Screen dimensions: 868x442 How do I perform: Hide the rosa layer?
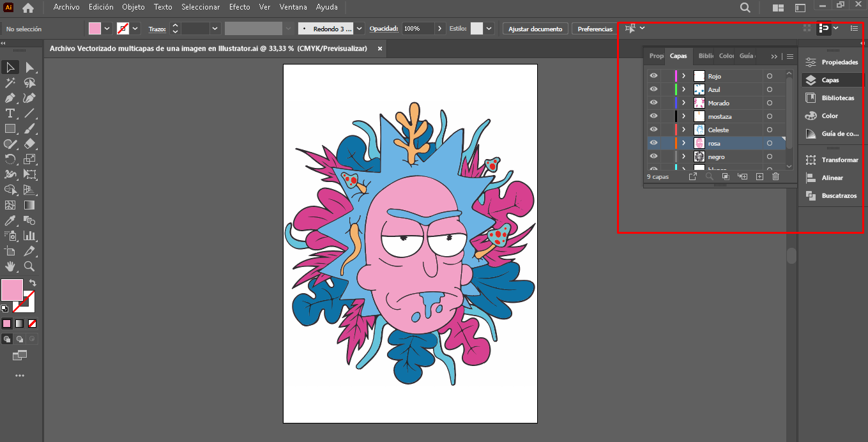653,143
